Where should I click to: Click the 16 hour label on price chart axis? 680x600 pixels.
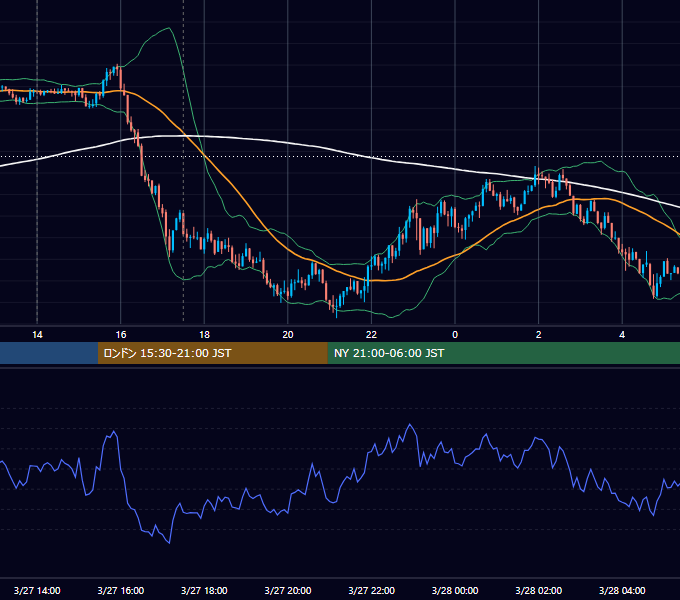coord(121,335)
